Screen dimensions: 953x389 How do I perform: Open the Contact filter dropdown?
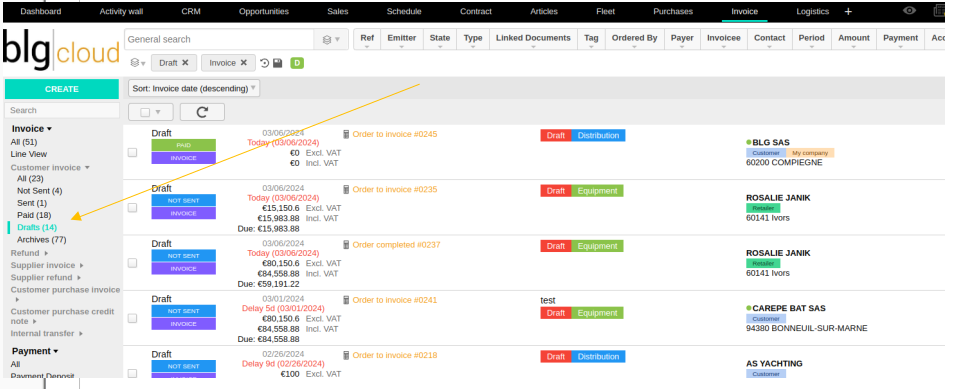tap(770, 40)
